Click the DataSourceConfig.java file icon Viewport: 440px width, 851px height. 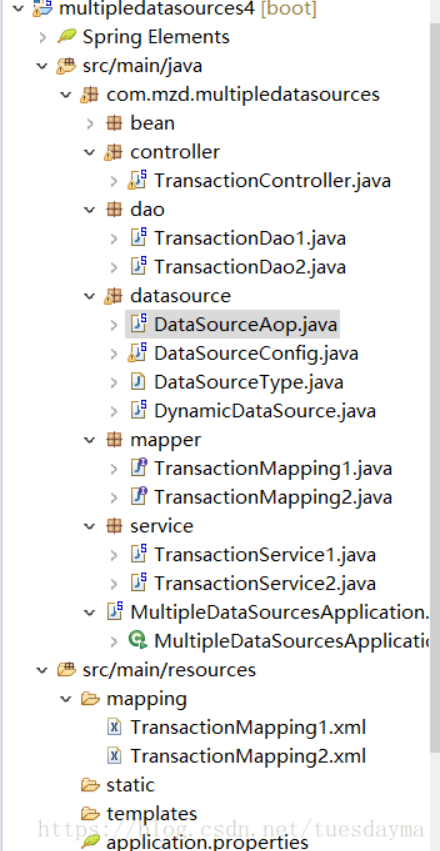138,353
